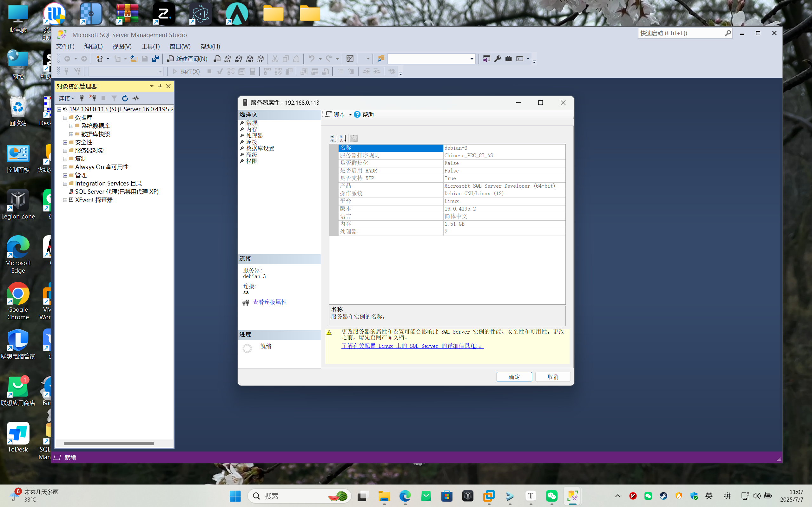Click the Activity Monitor toolbar icon

[x=350, y=59]
